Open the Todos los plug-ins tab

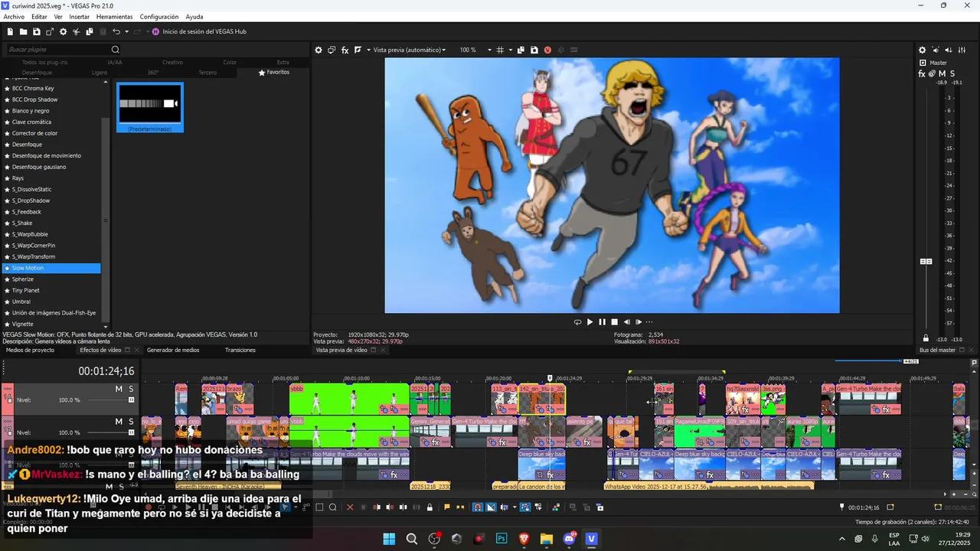click(44, 62)
